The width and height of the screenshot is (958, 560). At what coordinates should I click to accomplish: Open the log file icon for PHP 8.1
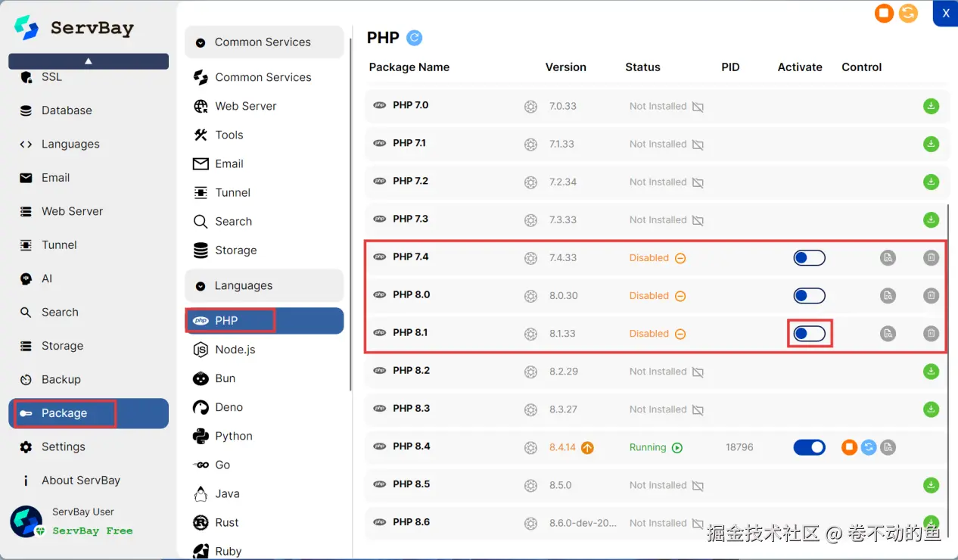(888, 333)
